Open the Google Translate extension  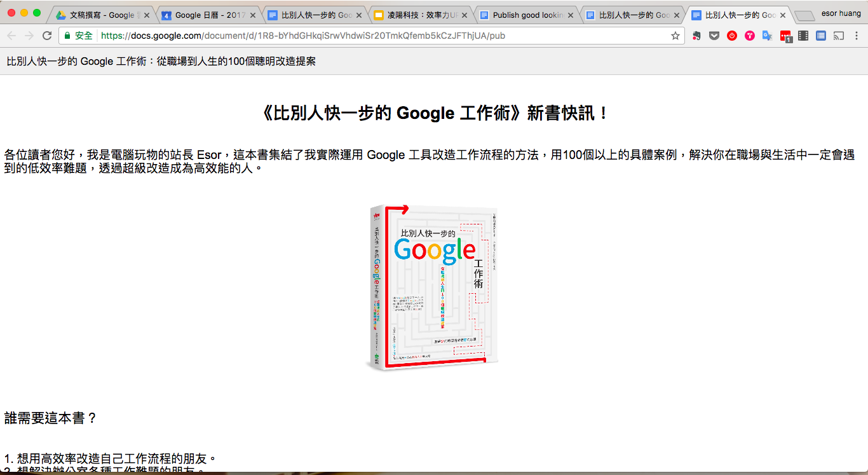768,36
